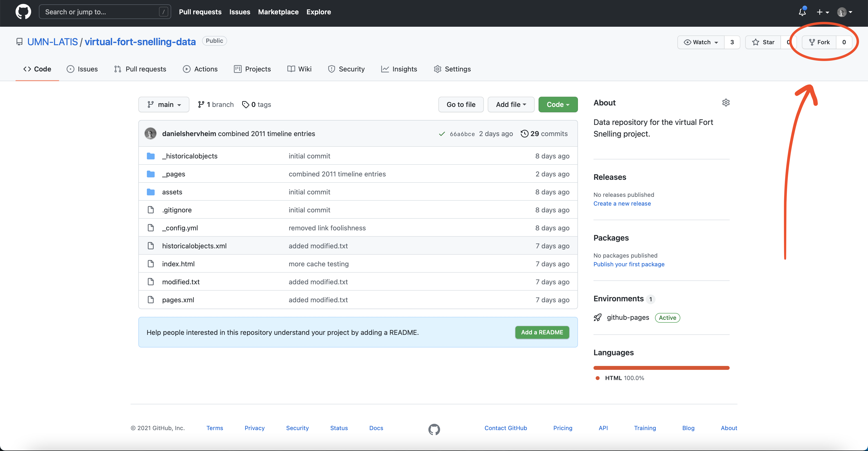
Task: Open the UMN-LATIS organization link
Action: coord(53,42)
